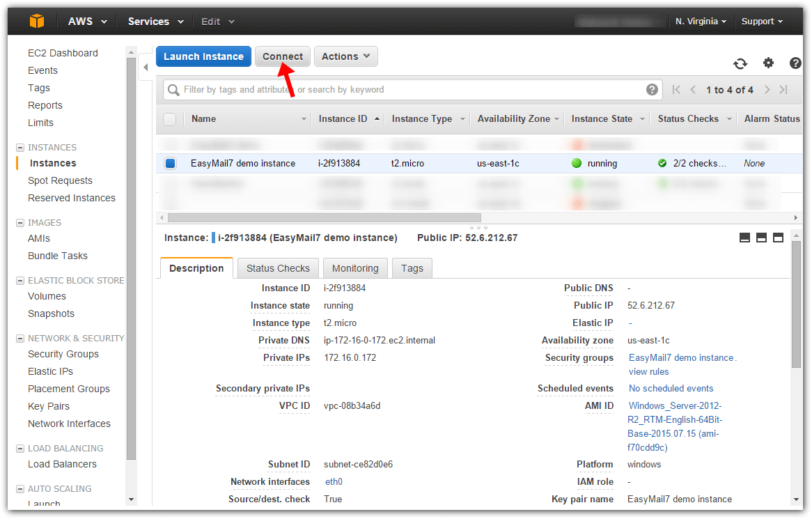The width and height of the screenshot is (812, 519).
Task: Open the Services dropdown
Action: [156, 21]
